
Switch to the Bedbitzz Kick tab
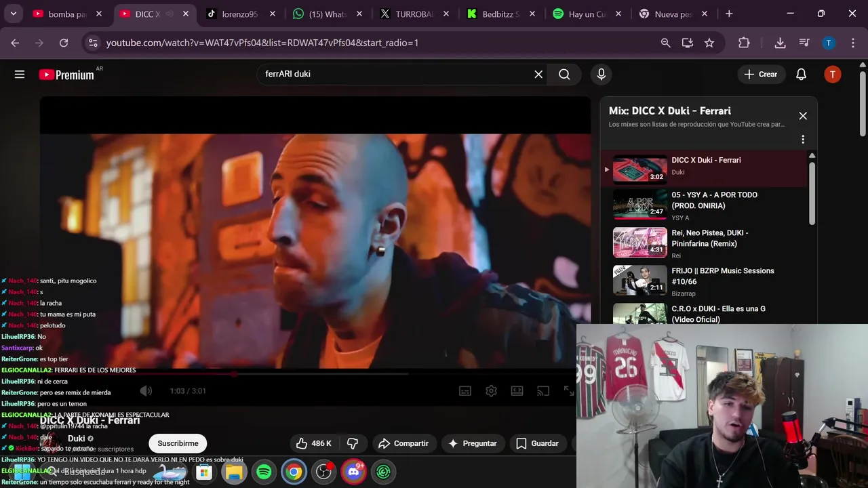tap(501, 14)
